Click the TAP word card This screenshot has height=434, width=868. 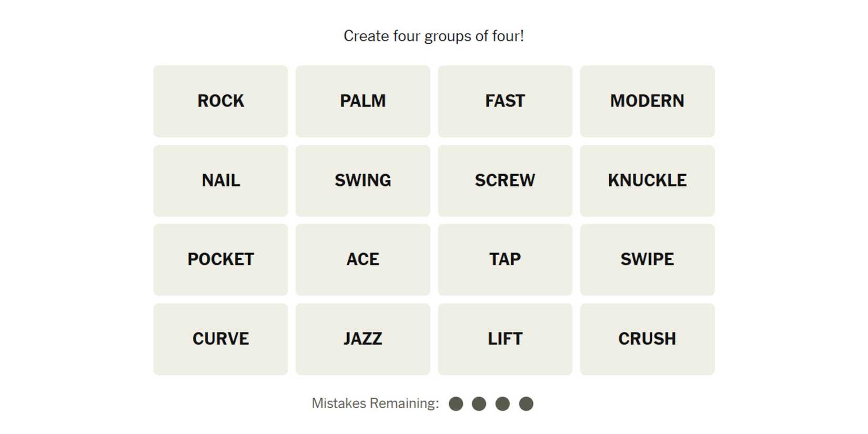[504, 259]
